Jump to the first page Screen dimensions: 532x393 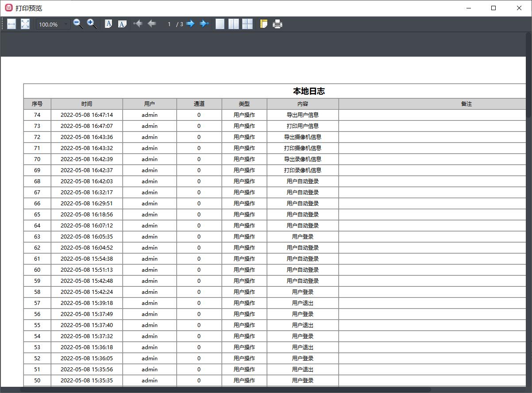[138, 24]
